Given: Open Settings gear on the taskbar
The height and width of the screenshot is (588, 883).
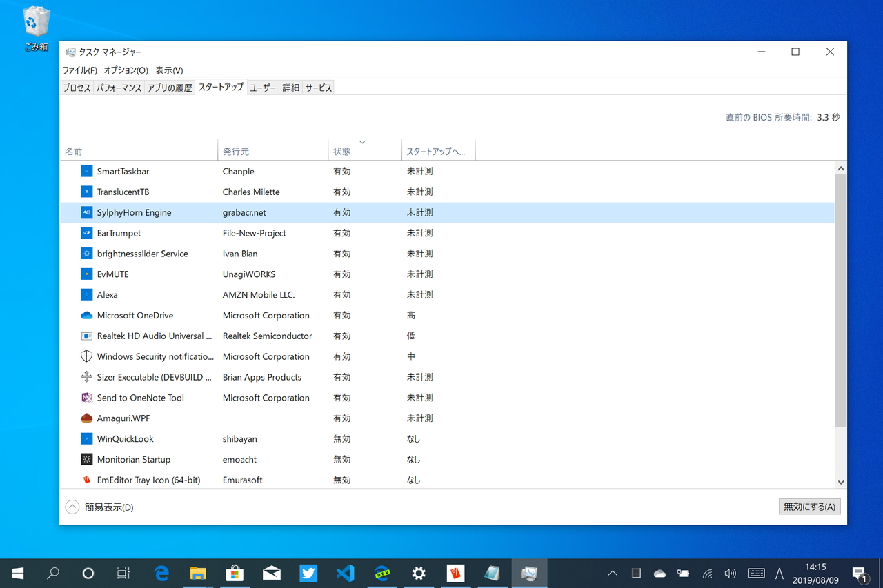Looking at the screenshot, I should click(419, 574).
